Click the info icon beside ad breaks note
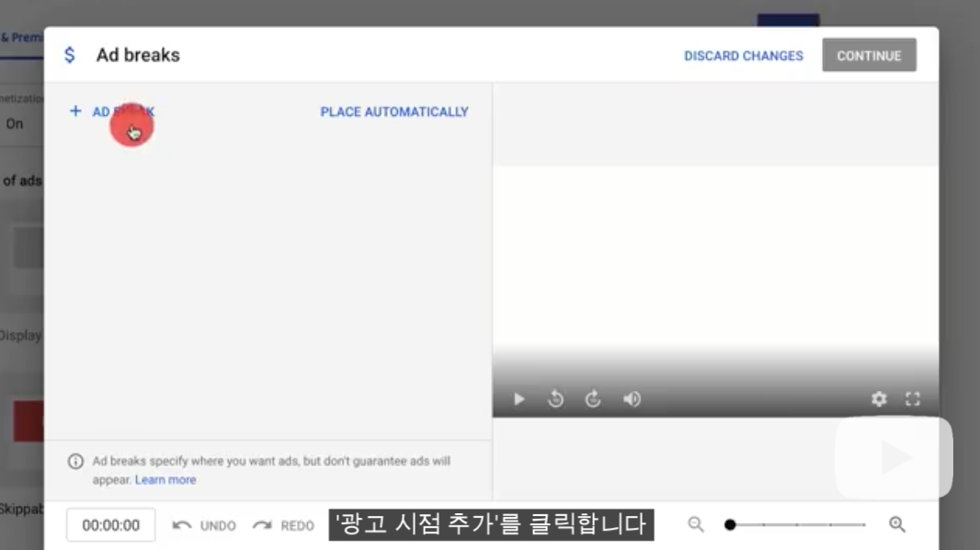Image resolution: width=980 pixels, height=550 pixels. (75, 462)
